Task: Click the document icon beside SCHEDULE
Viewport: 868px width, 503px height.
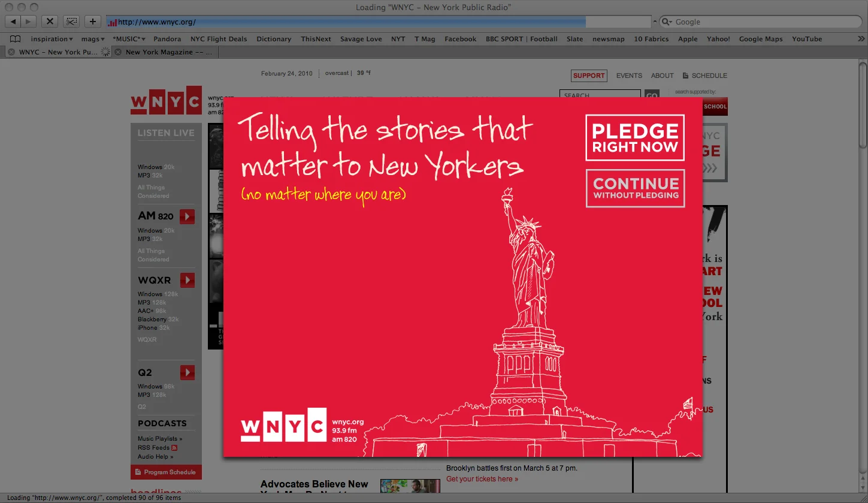Action: pyautogui.click(x=686, y=76)
